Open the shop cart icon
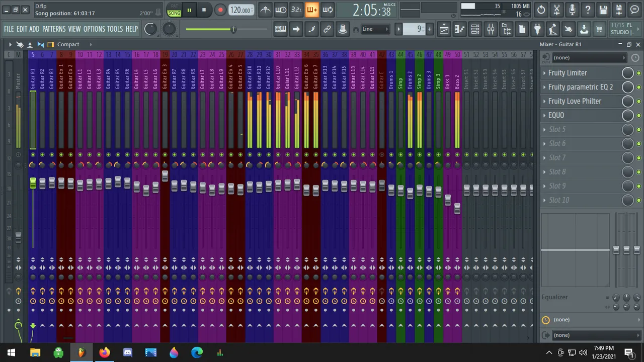Image resolution: width=644 pixels, height=362 pixels. coord(599,29)
